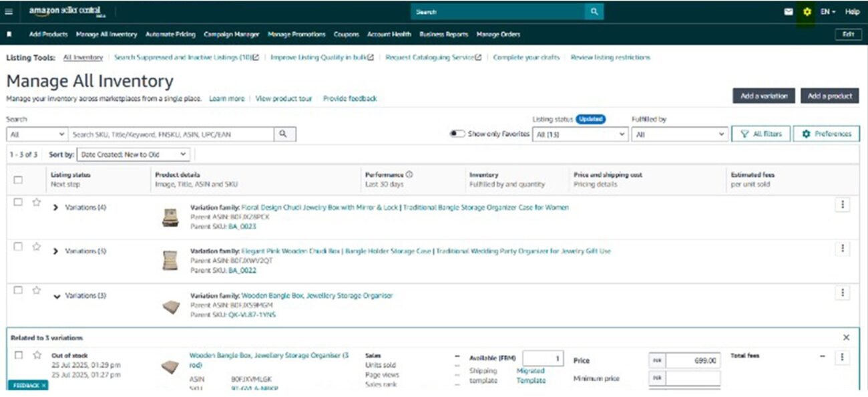
Task: Open Account Health menu item
Action: (x=389, y=34)
